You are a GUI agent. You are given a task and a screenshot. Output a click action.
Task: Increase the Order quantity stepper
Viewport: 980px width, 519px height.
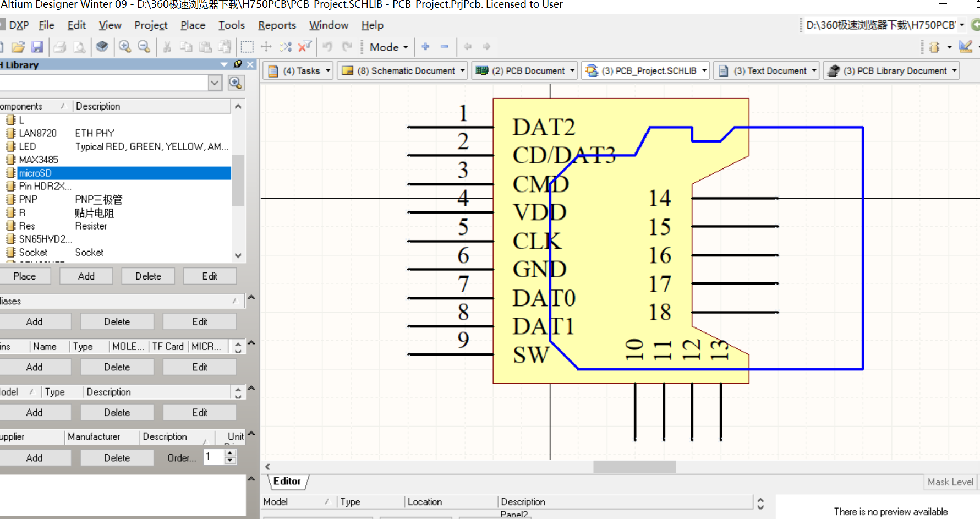tap(231, 454)
